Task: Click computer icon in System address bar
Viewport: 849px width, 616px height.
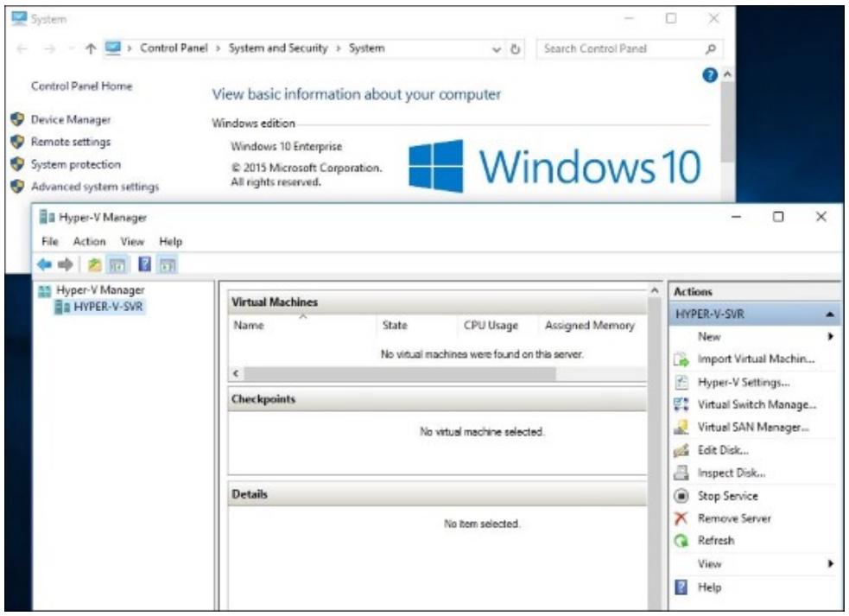Action: (113, 48)
